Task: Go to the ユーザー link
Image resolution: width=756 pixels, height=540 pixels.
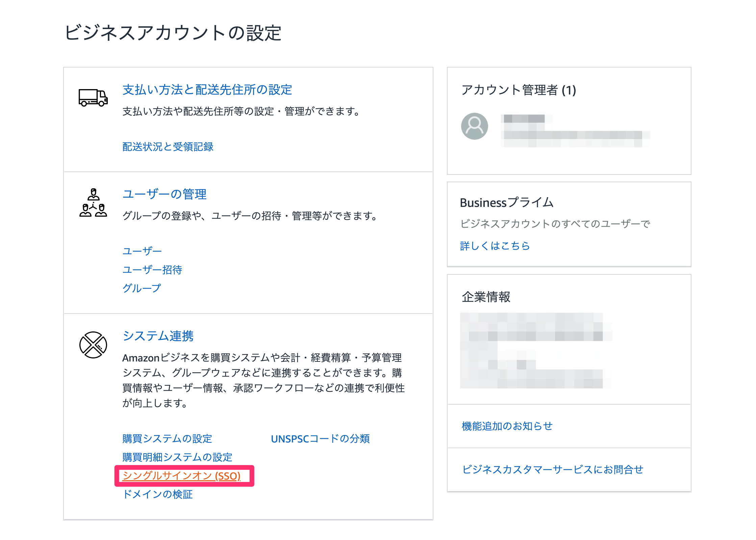Action: [x=142, y=251]
